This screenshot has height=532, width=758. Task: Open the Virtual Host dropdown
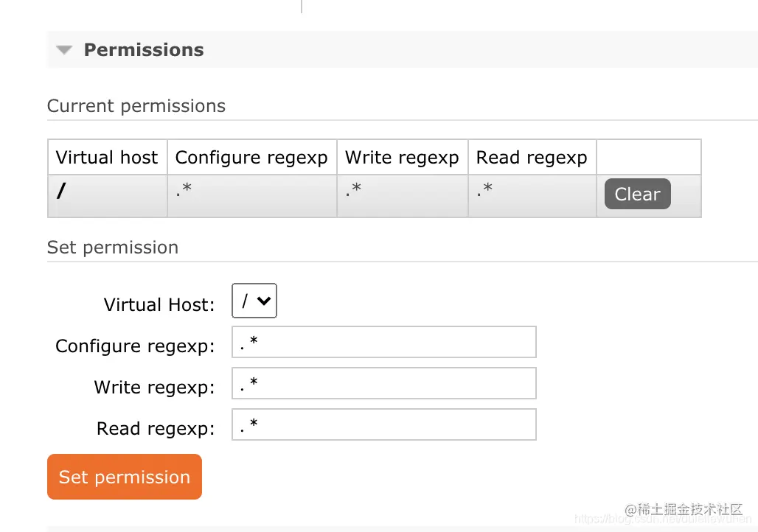point(254,301)
